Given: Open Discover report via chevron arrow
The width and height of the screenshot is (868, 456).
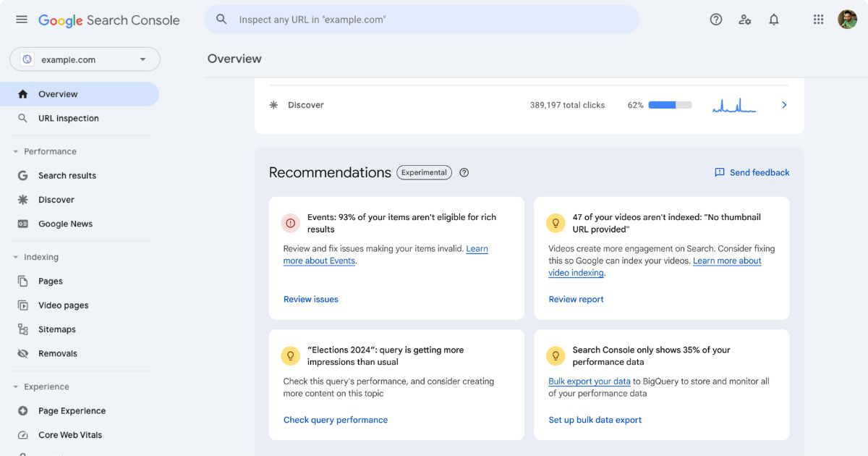Looking at the screenshot, I should [x=784, y=105].
